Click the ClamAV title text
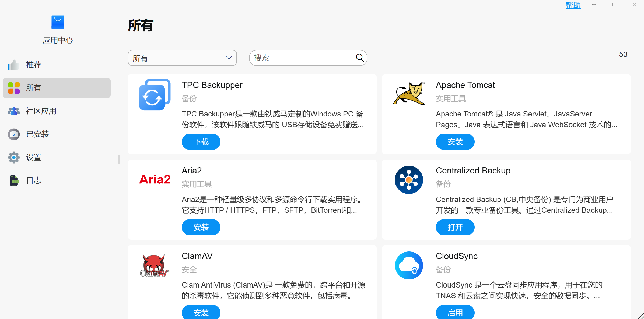The height and width of the screenshot is (319, 644). point(197,256)
